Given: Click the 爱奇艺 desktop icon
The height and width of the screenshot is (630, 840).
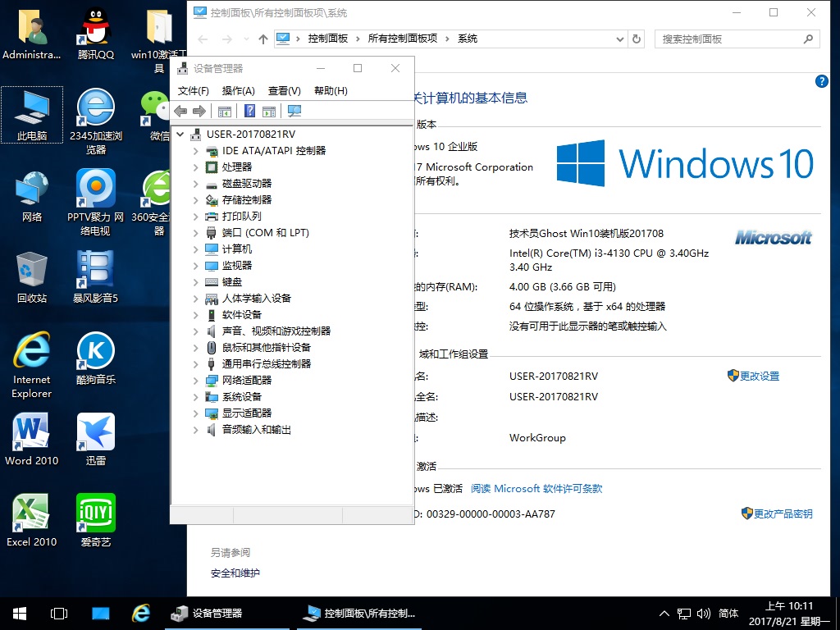Looking at the screenshot, I should click(96, 520).
